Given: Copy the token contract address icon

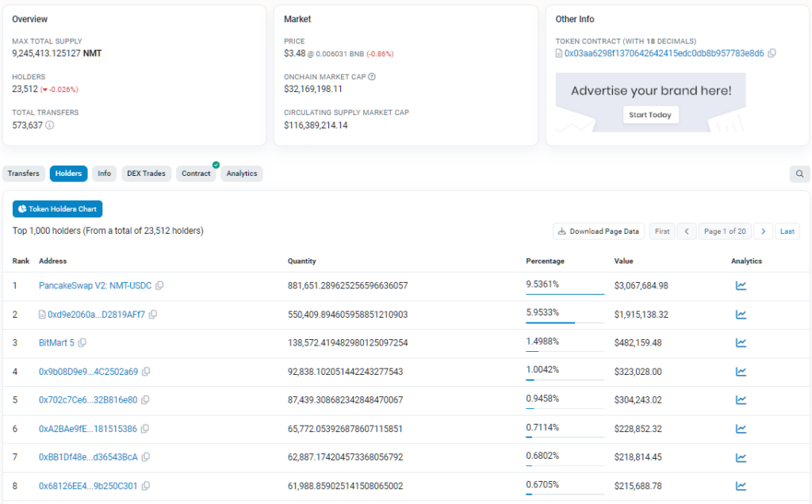Looking at the screenshot, I should coord(772,53).
